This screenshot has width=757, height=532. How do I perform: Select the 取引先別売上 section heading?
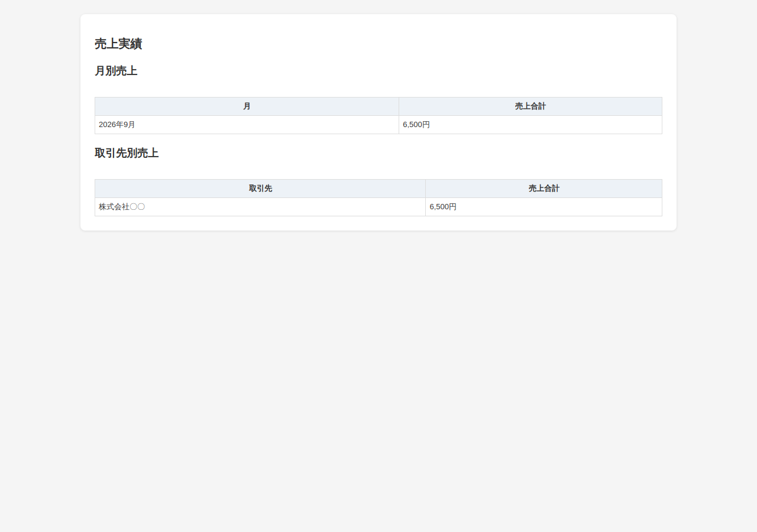pos(127,153)
